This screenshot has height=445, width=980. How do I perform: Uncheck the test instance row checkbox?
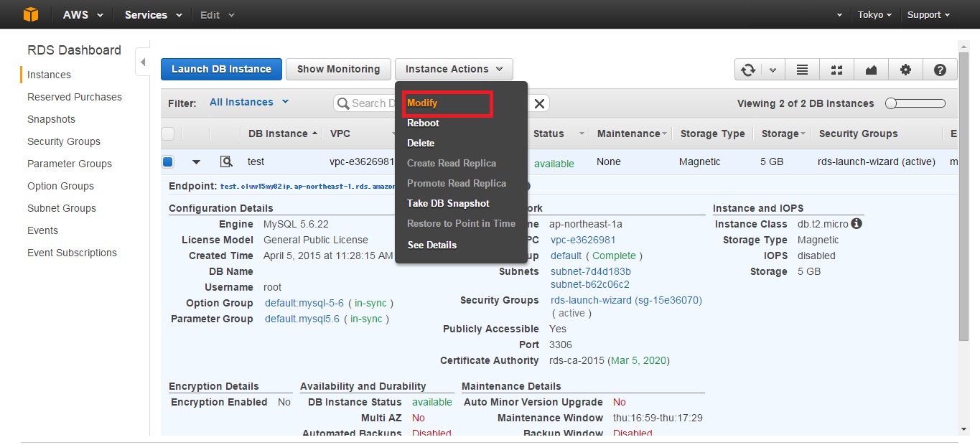click(x=168, y=161)
